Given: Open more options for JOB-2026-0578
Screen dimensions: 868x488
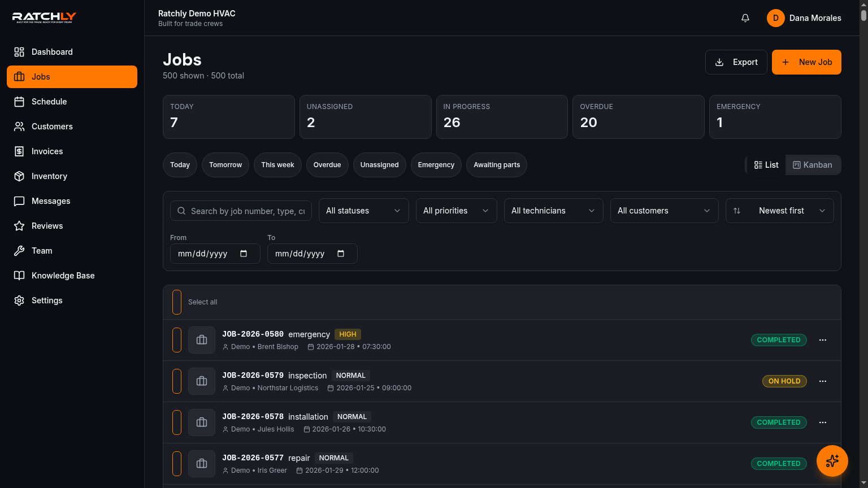Looking at the screenshot, I should 823,422.
